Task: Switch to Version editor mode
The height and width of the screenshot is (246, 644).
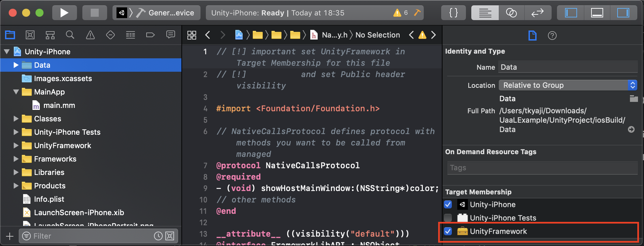Action: click(538, 13)
